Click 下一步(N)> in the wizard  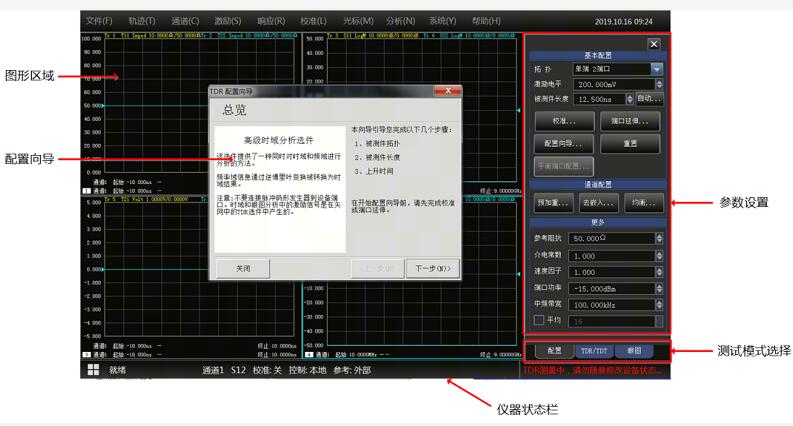pos(433,268)
